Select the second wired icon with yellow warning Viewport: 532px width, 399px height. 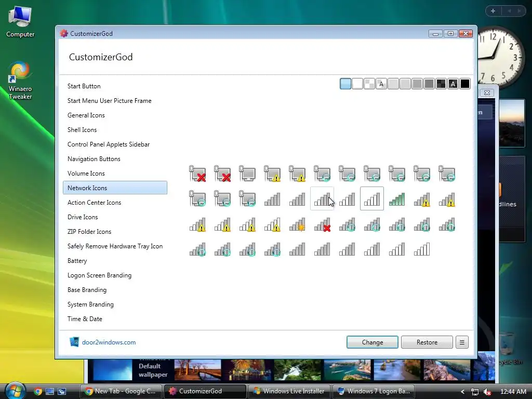coord(297,174)
